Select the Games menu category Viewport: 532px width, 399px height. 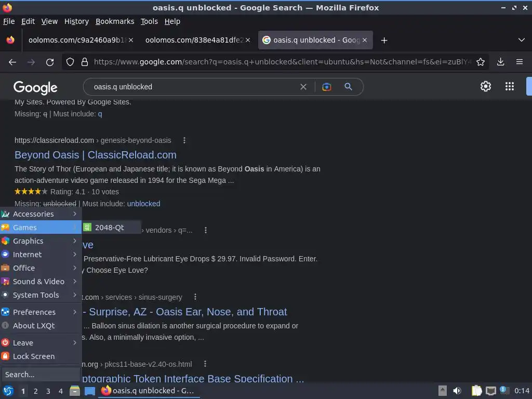(41, 228)
